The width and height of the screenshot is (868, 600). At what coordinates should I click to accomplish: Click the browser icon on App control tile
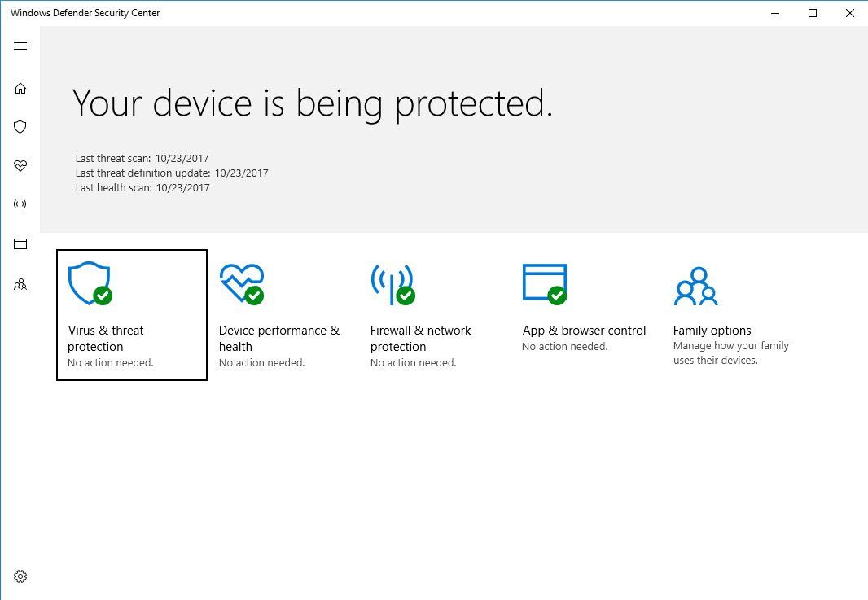pyautogui.click(x=542, y=281)
